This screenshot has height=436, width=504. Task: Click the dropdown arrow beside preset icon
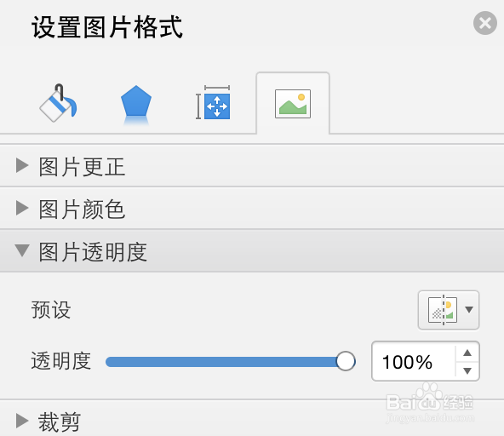469,310
